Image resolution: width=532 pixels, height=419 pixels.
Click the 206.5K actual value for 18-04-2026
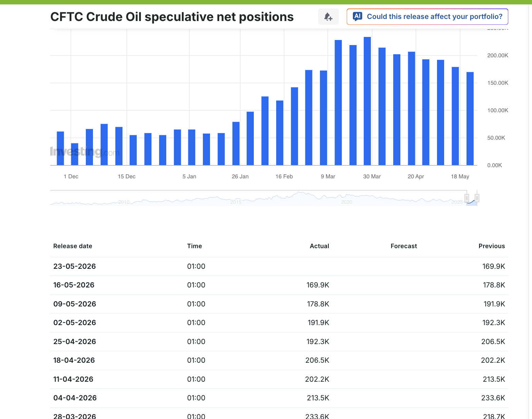(x=317, y=360)
